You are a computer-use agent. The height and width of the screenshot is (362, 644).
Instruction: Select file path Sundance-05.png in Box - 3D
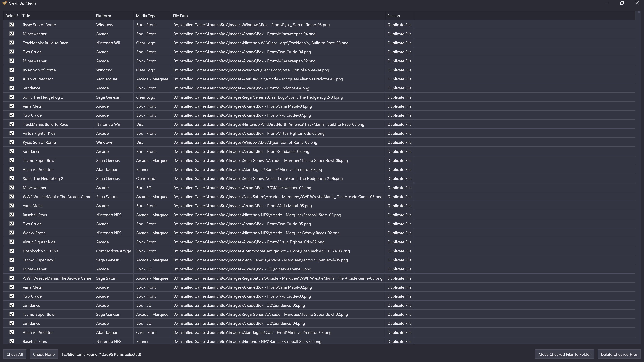(x=239, y=305)
